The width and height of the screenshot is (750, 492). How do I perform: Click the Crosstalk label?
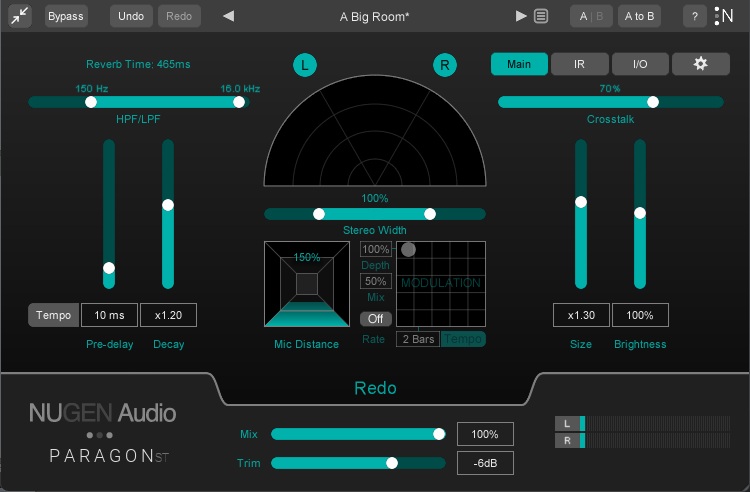tap(610, 119)
